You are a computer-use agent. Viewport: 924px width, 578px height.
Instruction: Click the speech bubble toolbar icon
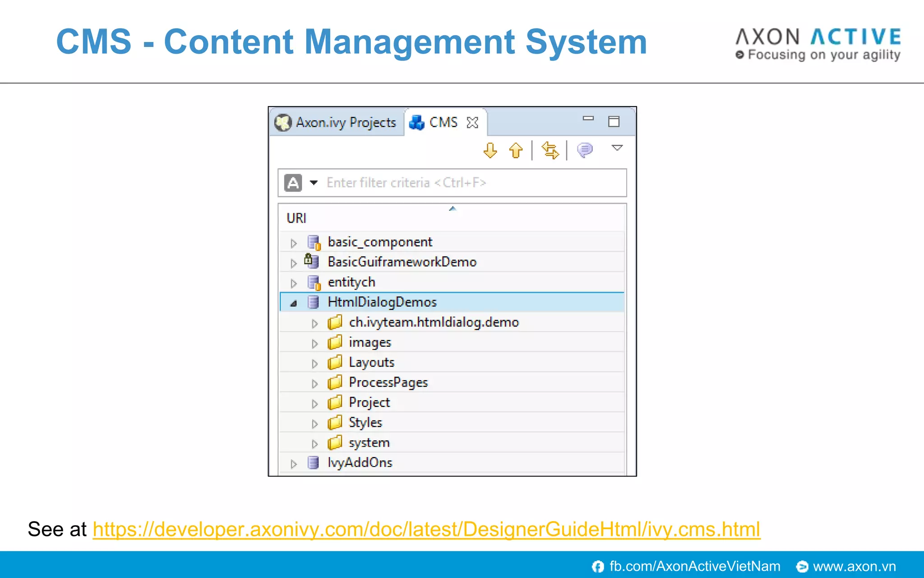click(x=585, y=150)
